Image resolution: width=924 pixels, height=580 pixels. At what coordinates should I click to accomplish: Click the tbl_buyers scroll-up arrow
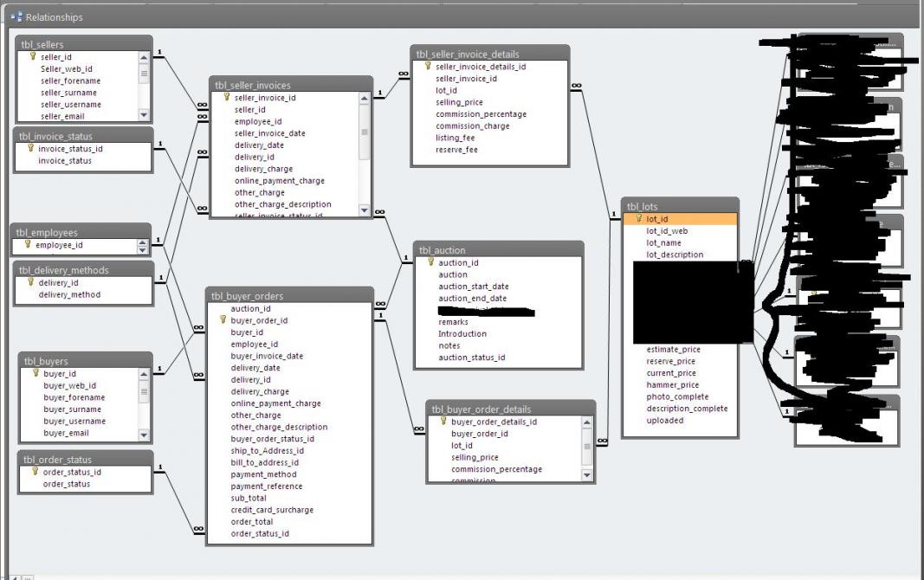point(144,375)
